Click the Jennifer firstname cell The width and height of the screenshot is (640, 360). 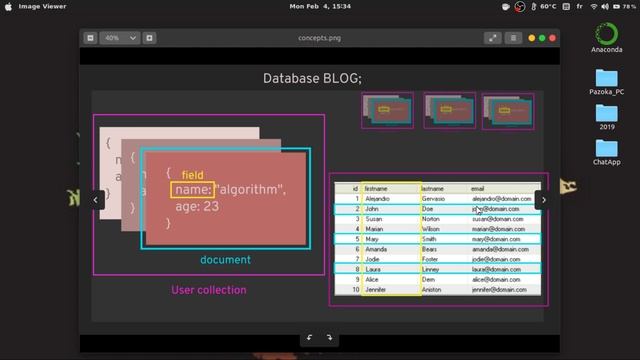(376, 290)
